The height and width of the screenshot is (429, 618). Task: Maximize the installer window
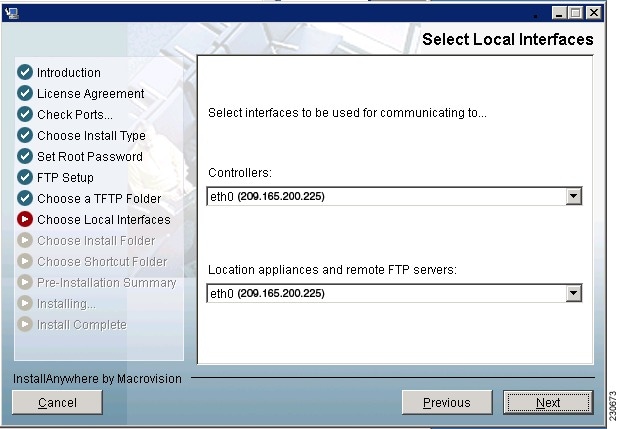[x=577, y=12]
